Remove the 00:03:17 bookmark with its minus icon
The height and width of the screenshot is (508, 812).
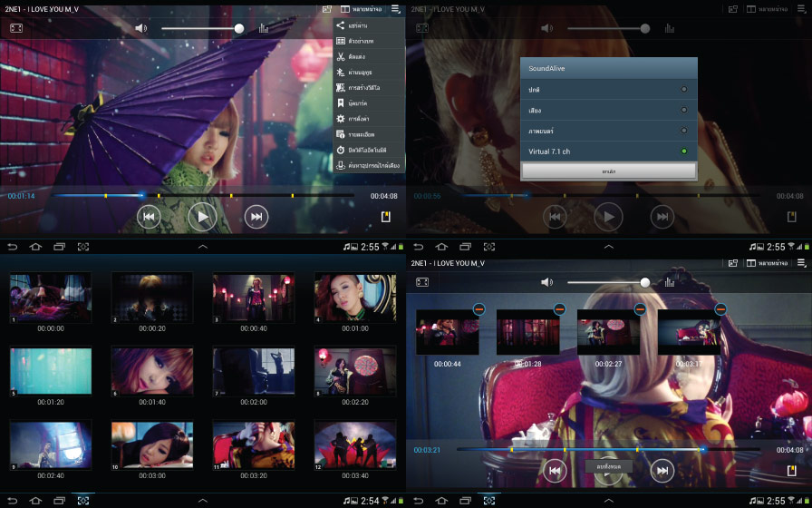click(720, 309)
